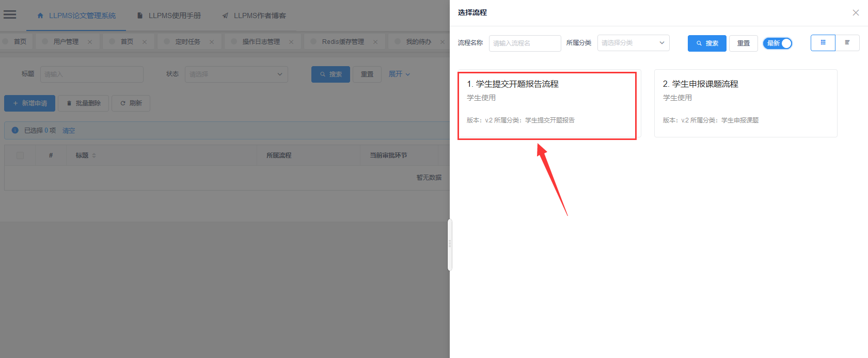Click 刷新 button
The image size is (868, 358).
pos(131,103)
